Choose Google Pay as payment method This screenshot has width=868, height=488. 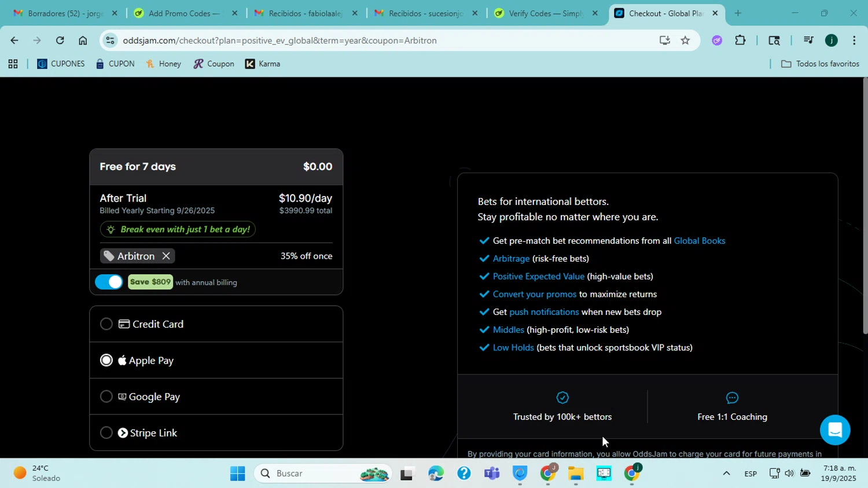[x=216, y=397]
